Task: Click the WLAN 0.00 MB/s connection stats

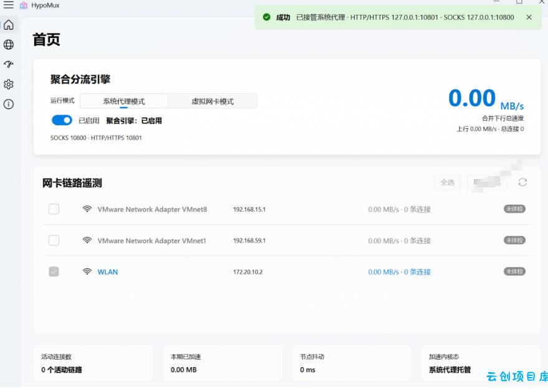Action: (x=399, y=272)
